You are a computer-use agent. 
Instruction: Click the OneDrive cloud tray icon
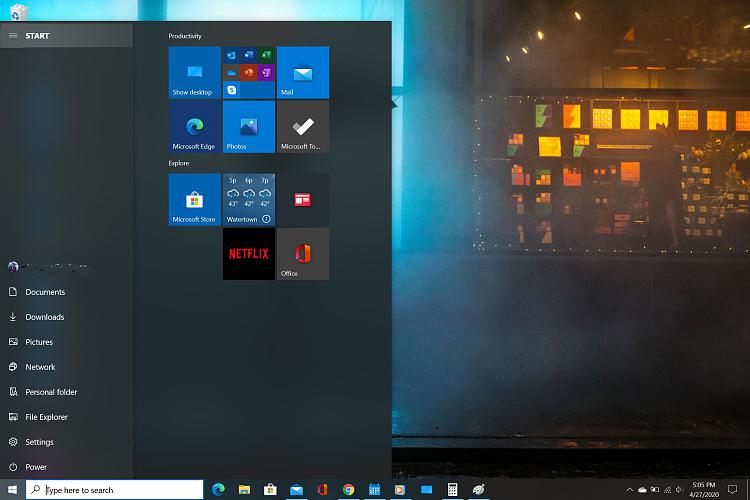[642, 489]
